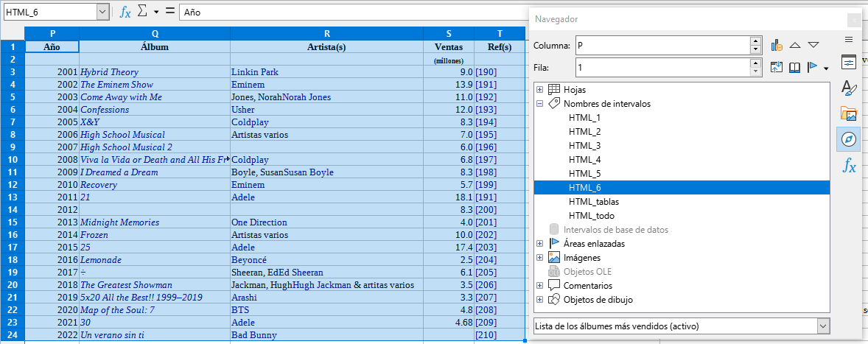Open the Function Wizard beside the formula bar
This screenshot has height=344, width=868.
pos(125,12)
